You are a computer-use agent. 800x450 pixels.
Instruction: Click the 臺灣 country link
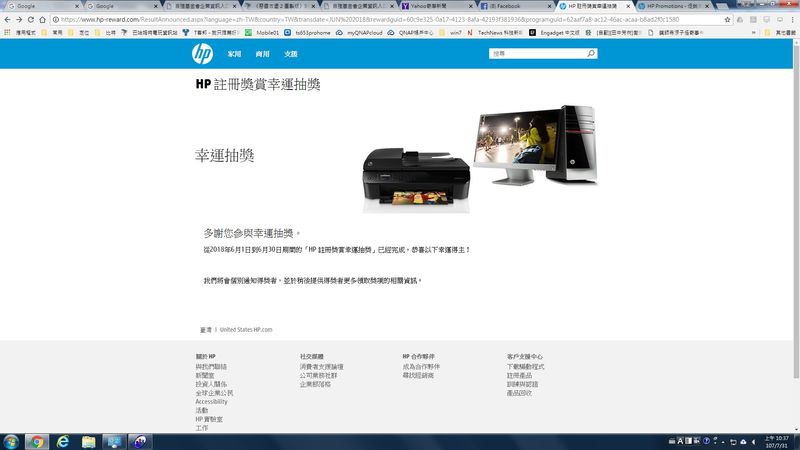(x=206, y=330)
